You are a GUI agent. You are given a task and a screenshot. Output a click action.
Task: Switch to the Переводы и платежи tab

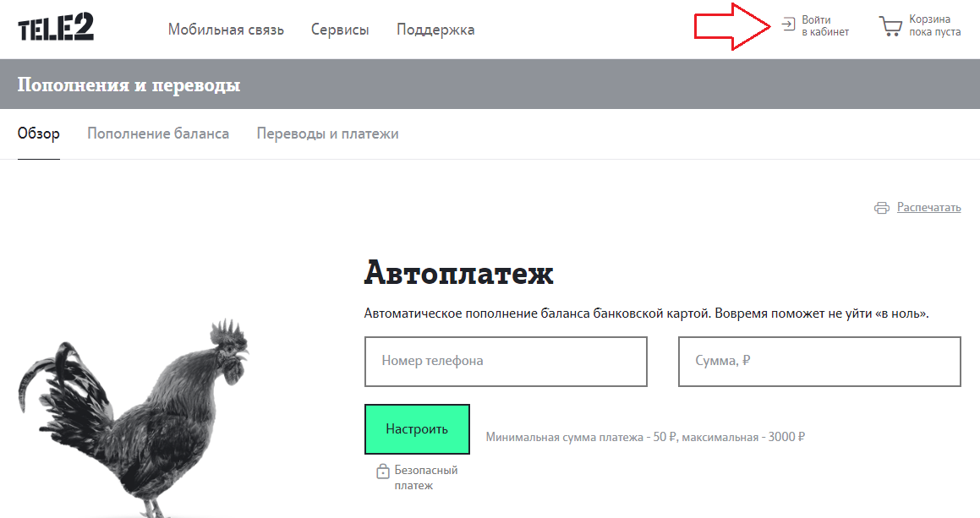point(327,134)
